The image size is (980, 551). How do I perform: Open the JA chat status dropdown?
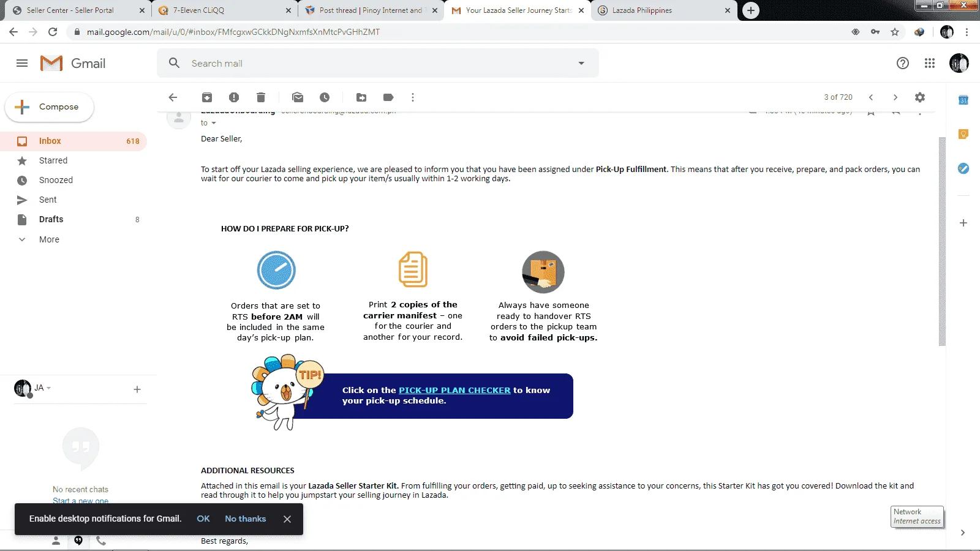coord(49,388)
